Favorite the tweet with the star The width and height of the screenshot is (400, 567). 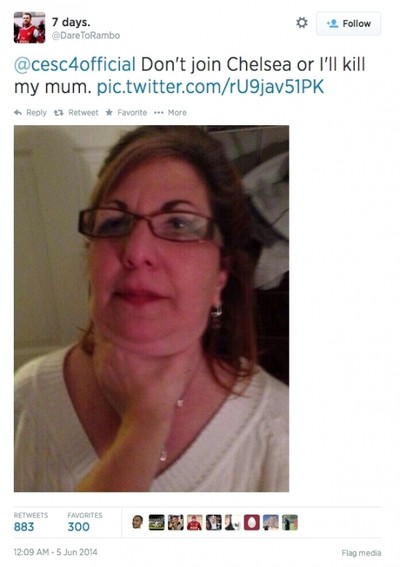(126, 112)
